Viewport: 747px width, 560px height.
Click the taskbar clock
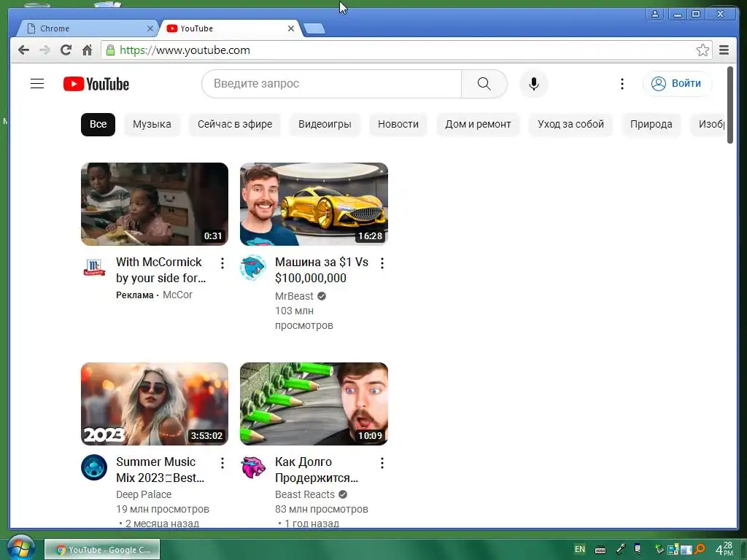click(x=724, y=549)
